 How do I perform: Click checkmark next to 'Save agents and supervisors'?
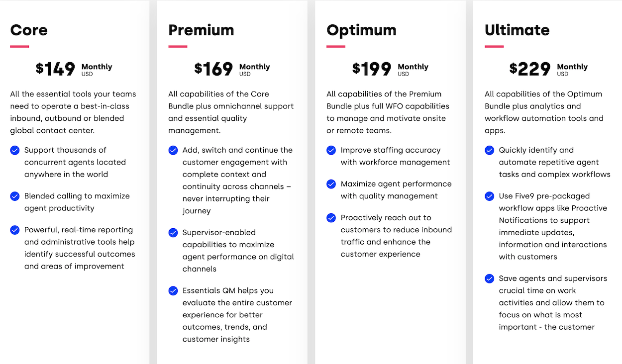pos(490,278)
